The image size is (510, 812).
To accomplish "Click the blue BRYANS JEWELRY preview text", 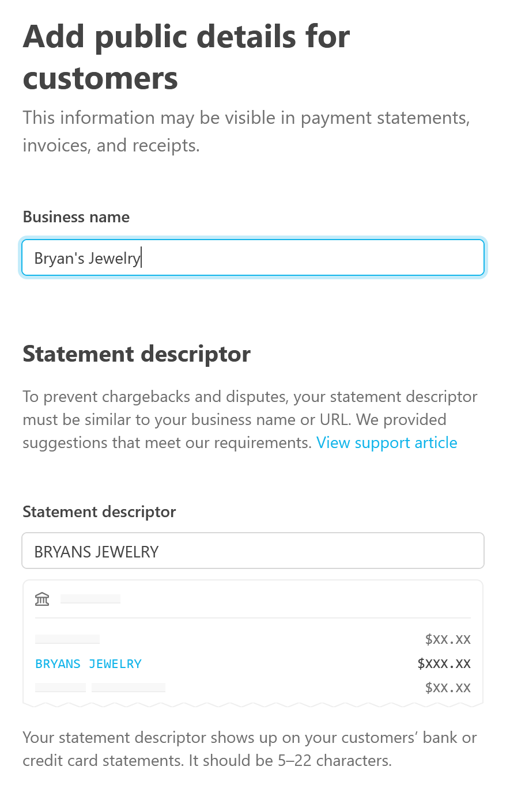I will click(x=88, y=664).
